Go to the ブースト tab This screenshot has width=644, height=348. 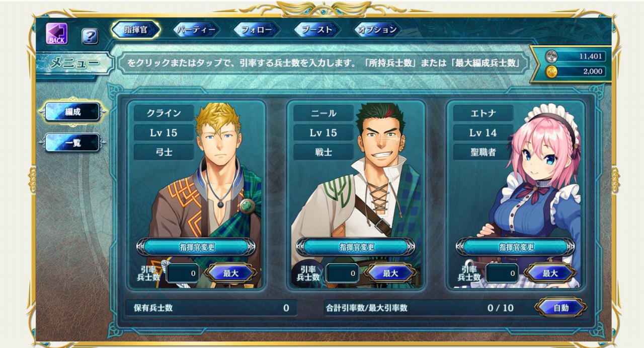(x=317, y=29)
